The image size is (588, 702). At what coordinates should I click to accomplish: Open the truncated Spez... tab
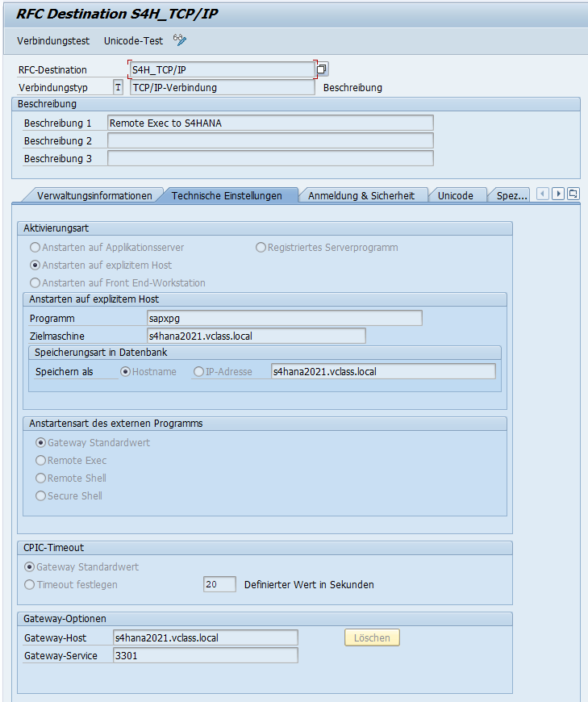click(x=511, y=195)
